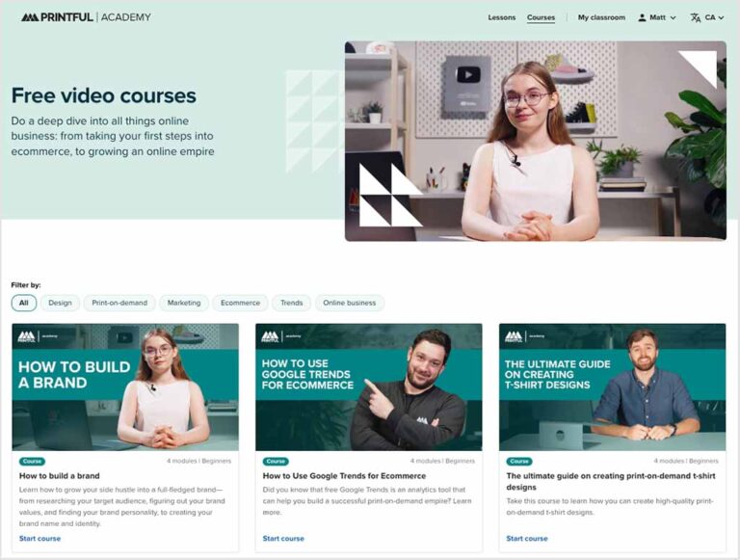This screenshot has width=740, height=560.
Task: Click the user profile icon next to Matt
Action: [x=642, y=17]
